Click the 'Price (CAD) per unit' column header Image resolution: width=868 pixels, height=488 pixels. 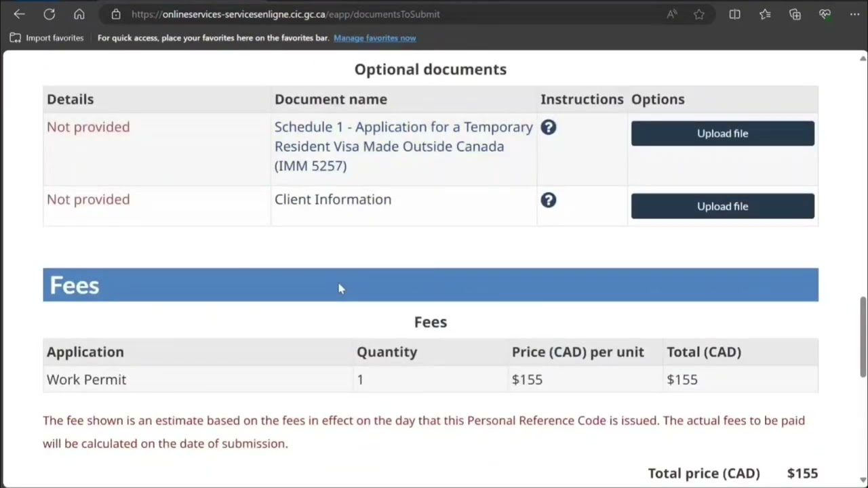[578, 352]
